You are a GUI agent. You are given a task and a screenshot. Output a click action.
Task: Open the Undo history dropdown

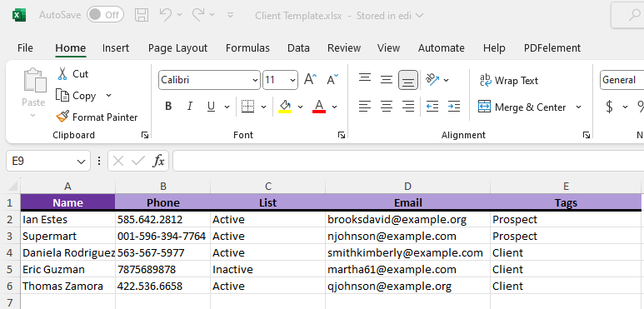[179, 15]
